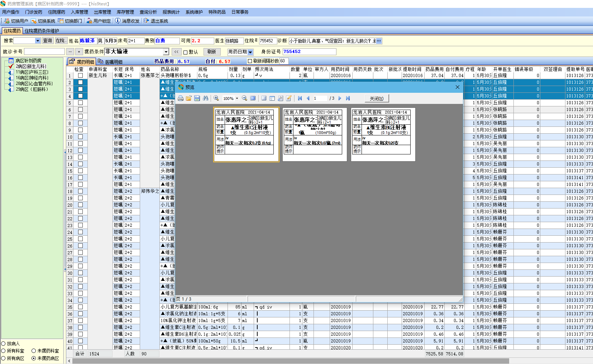Switch to the 摆药明细 tab
The width and height of the screenshot is (593, 364).
[82, 62]
